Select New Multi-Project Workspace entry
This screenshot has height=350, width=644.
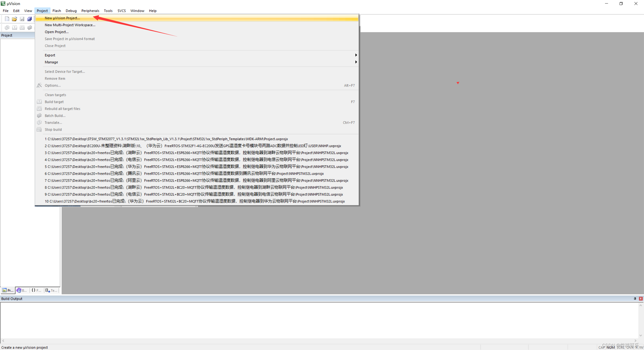point(70,25)
